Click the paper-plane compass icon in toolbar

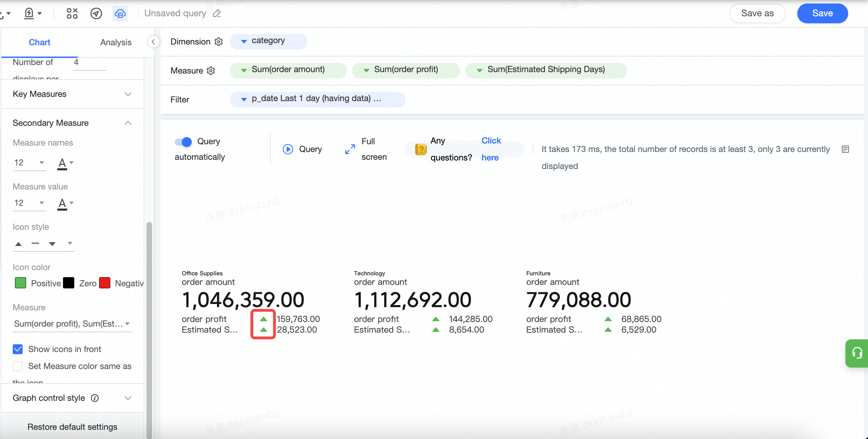click(x=96, y=13)
